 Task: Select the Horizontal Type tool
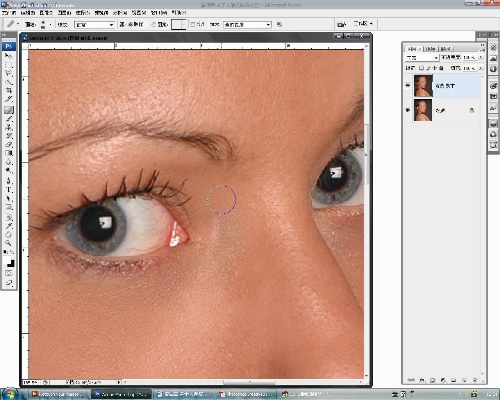9,190
